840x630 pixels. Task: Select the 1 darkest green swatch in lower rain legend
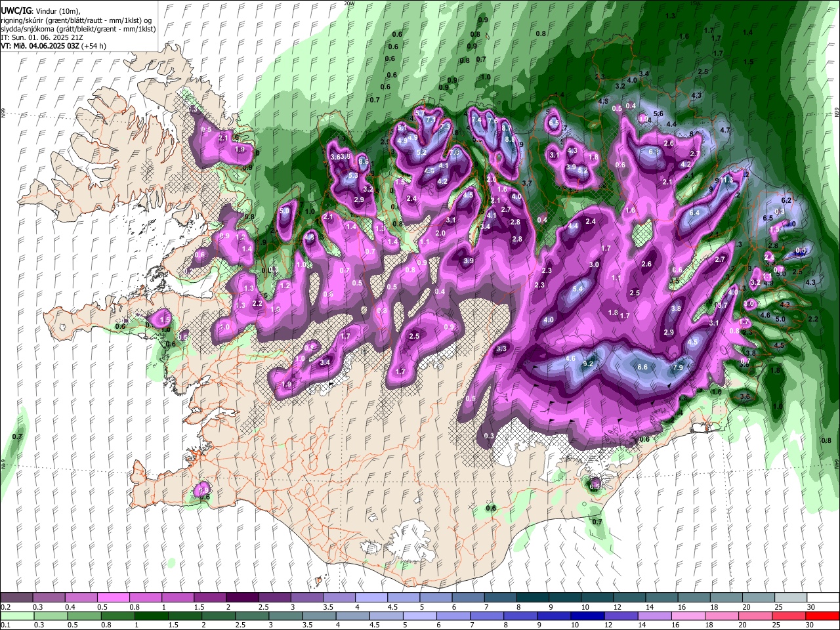152,616
